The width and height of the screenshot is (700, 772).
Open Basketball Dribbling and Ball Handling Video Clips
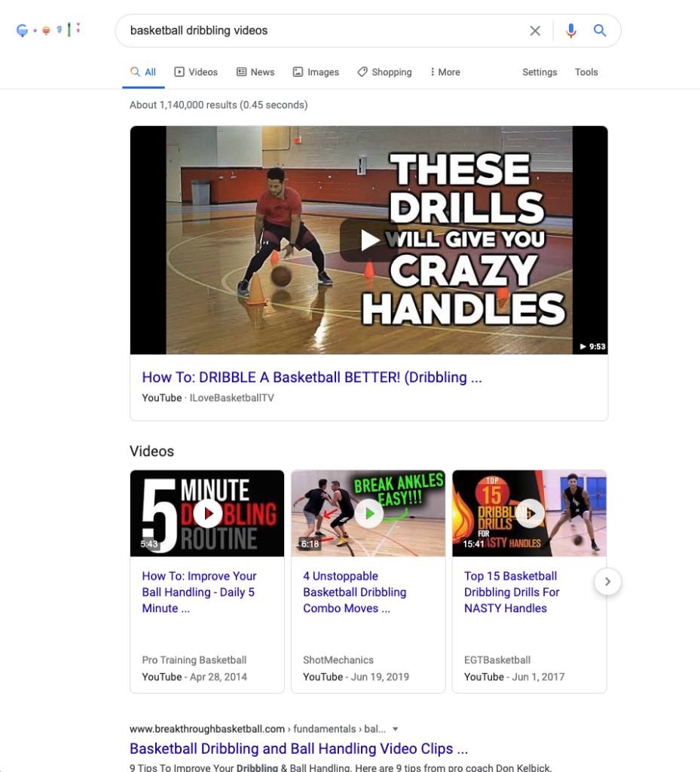(x=298, y=749)
